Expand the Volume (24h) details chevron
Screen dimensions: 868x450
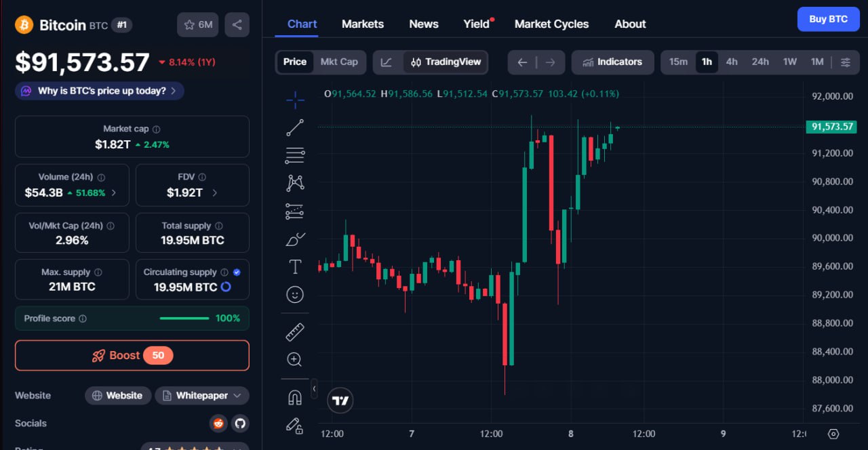pyautogui.click(x=114, y=192)
